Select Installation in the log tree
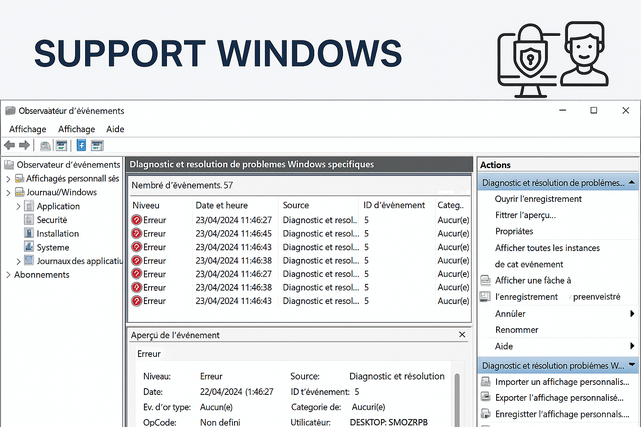Viewport: 641px width, 427px height. point(58,234)
